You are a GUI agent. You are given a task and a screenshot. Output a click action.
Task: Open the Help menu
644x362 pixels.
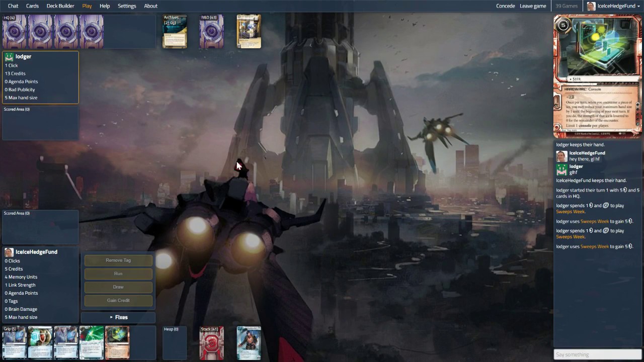point(105,6)
